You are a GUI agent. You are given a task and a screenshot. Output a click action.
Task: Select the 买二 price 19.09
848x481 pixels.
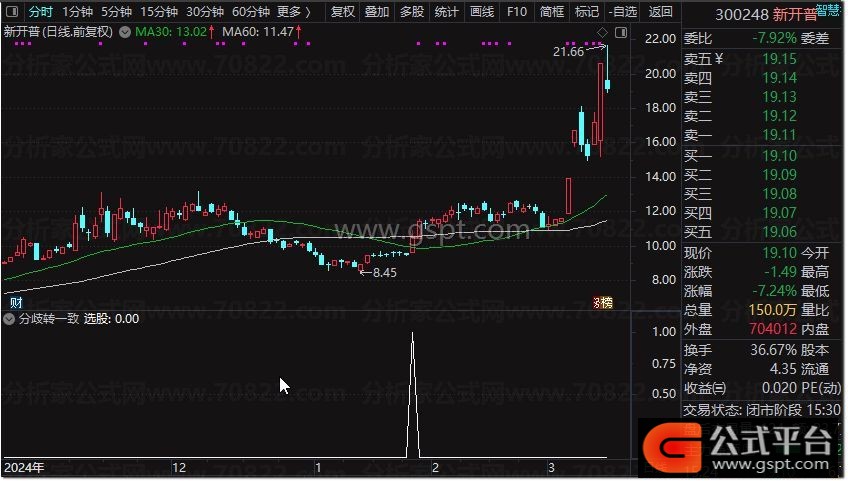pos(779,175)
